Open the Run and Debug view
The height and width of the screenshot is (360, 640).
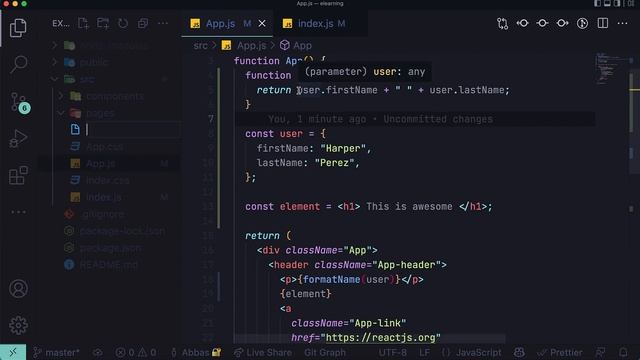18,138
